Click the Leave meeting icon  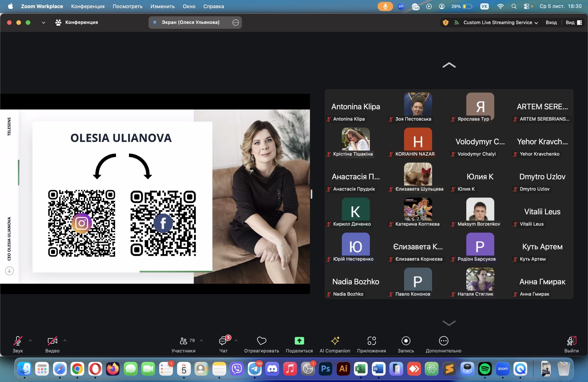pos(571,341)
